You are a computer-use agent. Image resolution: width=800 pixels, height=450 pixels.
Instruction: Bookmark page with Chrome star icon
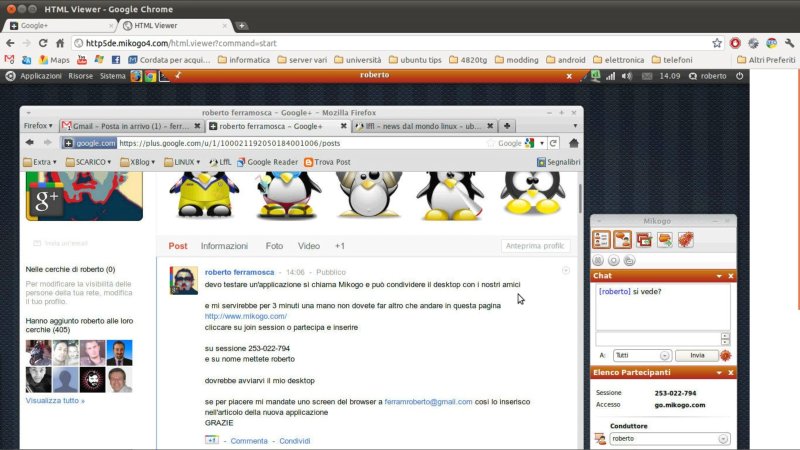[x=717, y=43]
